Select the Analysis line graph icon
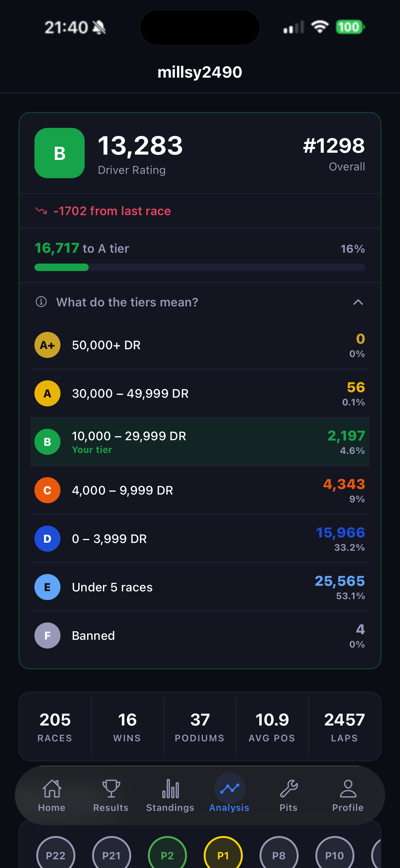Image resolution: width=400 pixels, height=868 pixels. [230, 789]
